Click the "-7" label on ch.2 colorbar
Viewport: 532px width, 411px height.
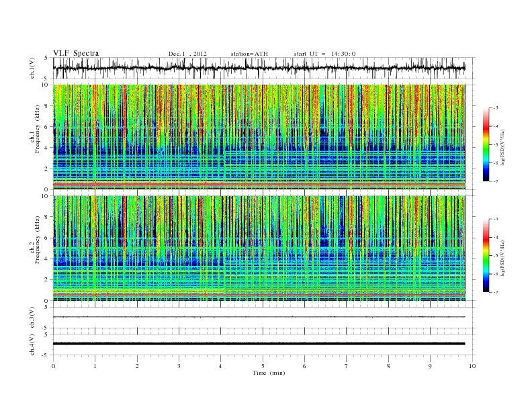click(496, 292)
